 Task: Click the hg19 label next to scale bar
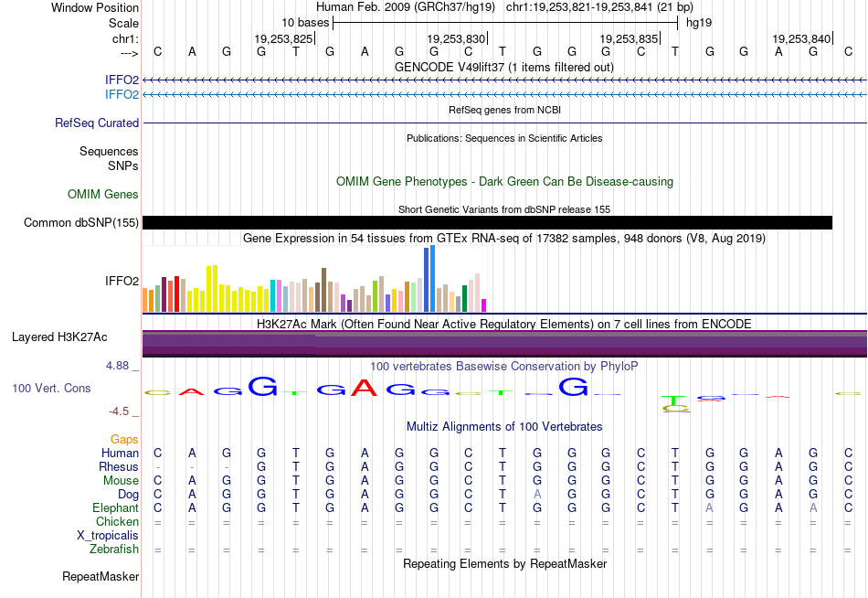(699, 23)
